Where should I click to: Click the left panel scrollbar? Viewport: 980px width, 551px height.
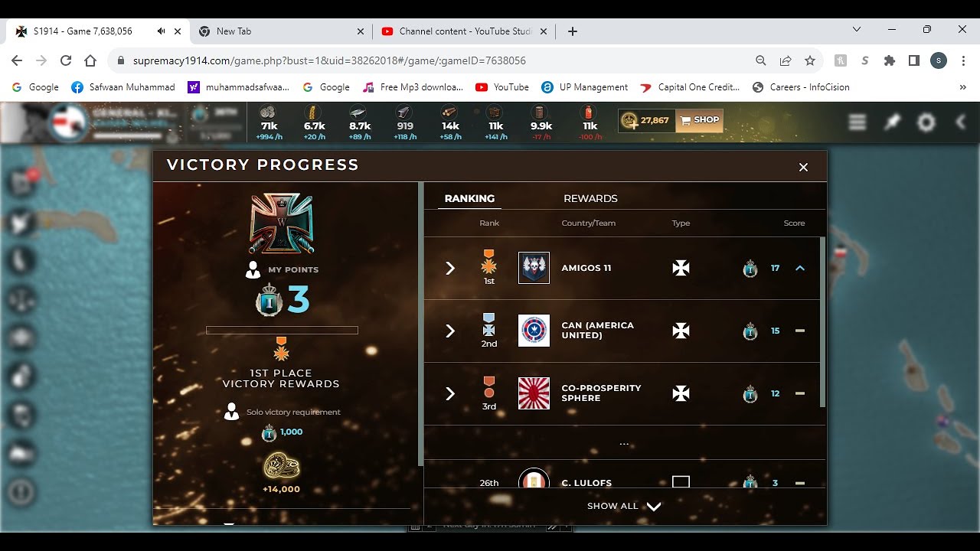point(420,324)
